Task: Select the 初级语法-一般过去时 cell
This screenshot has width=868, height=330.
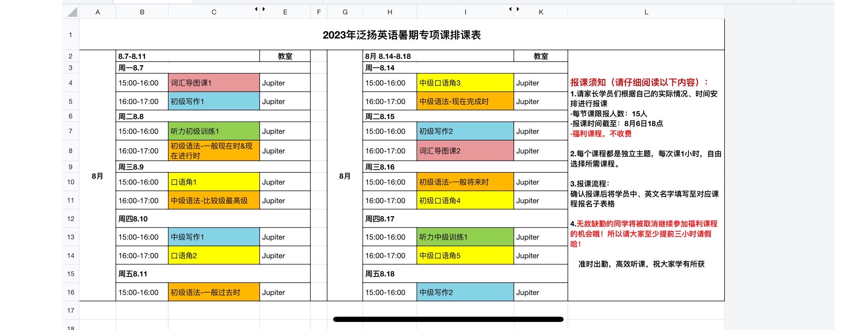Action: point(214,292)
